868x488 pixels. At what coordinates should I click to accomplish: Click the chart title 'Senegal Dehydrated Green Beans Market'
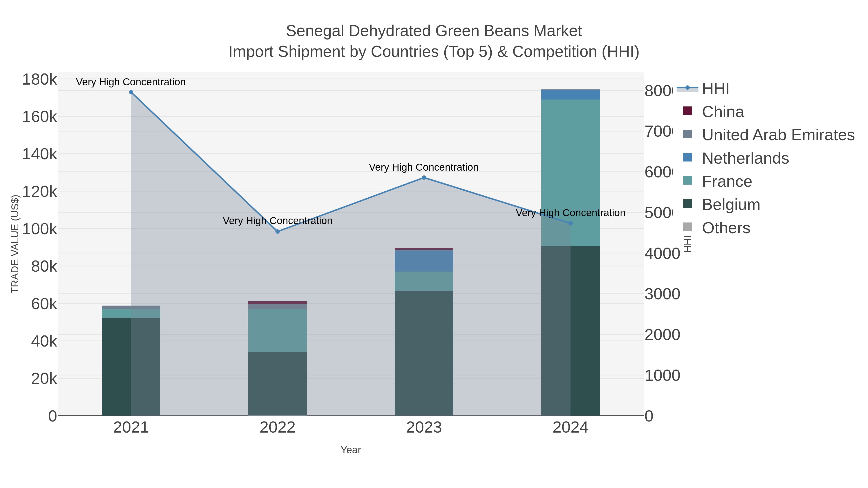click(x=434, y=31)
